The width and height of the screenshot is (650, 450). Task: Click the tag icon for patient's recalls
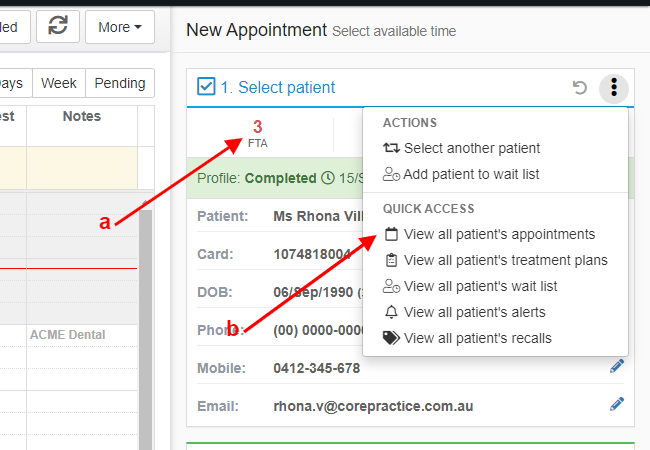pos(391,338)
